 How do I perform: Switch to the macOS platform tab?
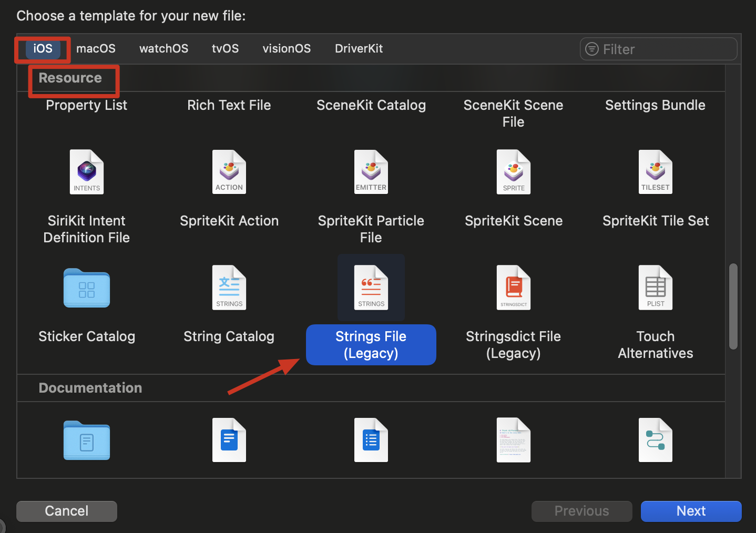click(96, 48)
